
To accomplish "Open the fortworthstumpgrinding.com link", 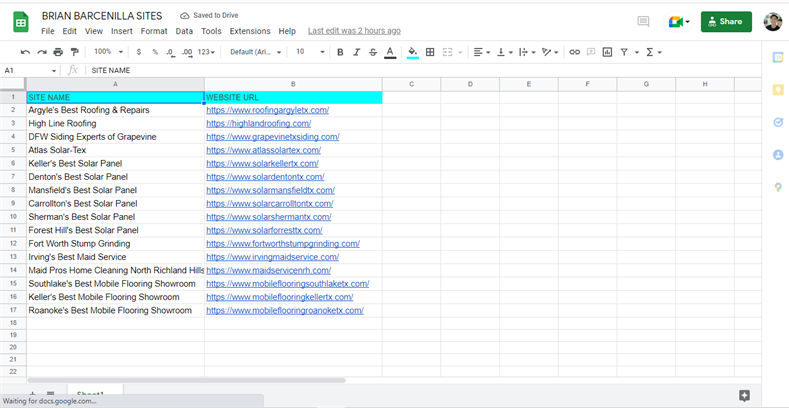I will point(283,244).
